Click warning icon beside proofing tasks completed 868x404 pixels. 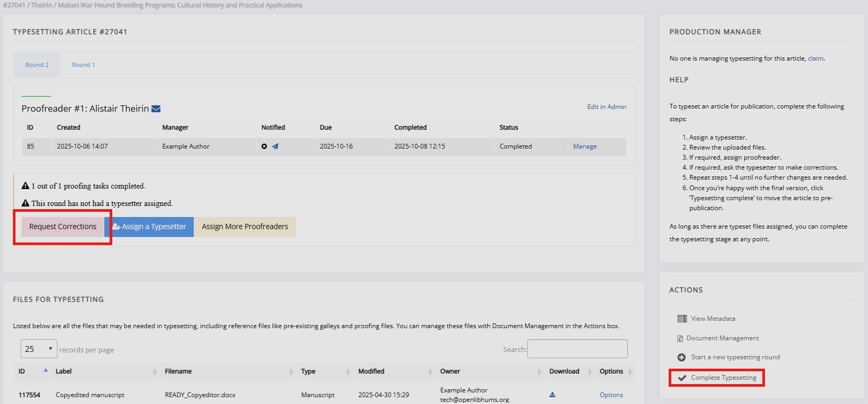(25, 186)
